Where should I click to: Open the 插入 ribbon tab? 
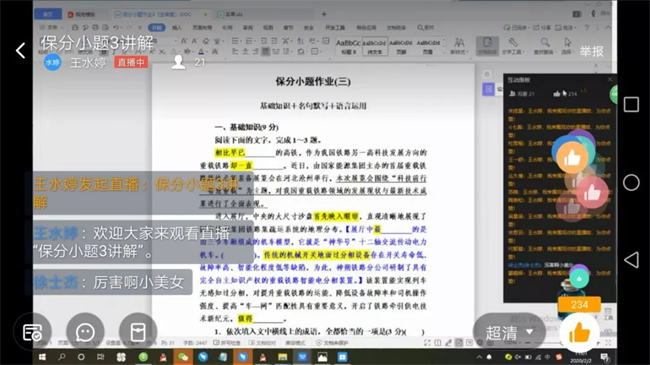point(177,27)
